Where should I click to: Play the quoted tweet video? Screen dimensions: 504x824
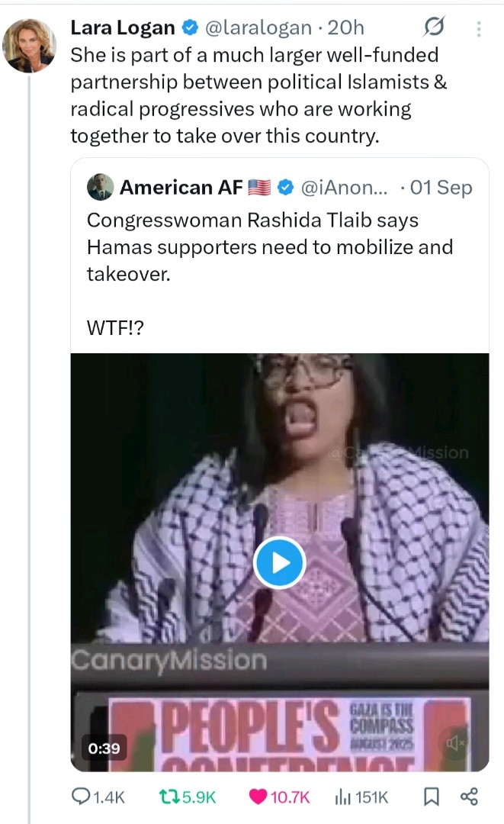point(279,563)
